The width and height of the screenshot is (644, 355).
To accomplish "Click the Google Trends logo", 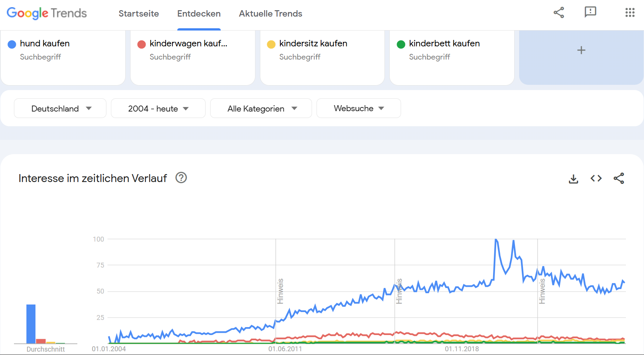I will tap(47, 13).
